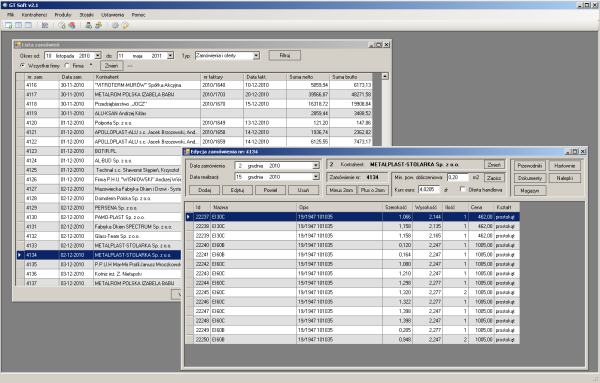Open the Data zamówienia date dropdown
The width and height of the screenshot is (600, 383).
click(x=316, y=166)
